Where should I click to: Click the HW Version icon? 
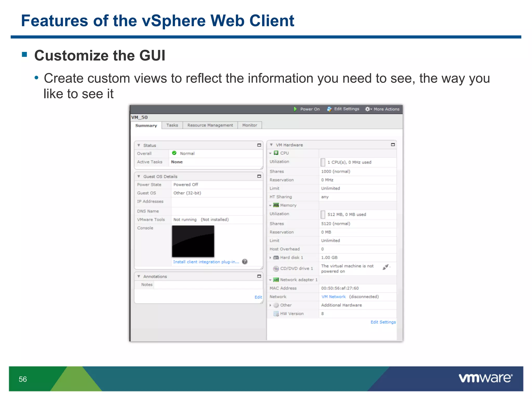point(276,314)
